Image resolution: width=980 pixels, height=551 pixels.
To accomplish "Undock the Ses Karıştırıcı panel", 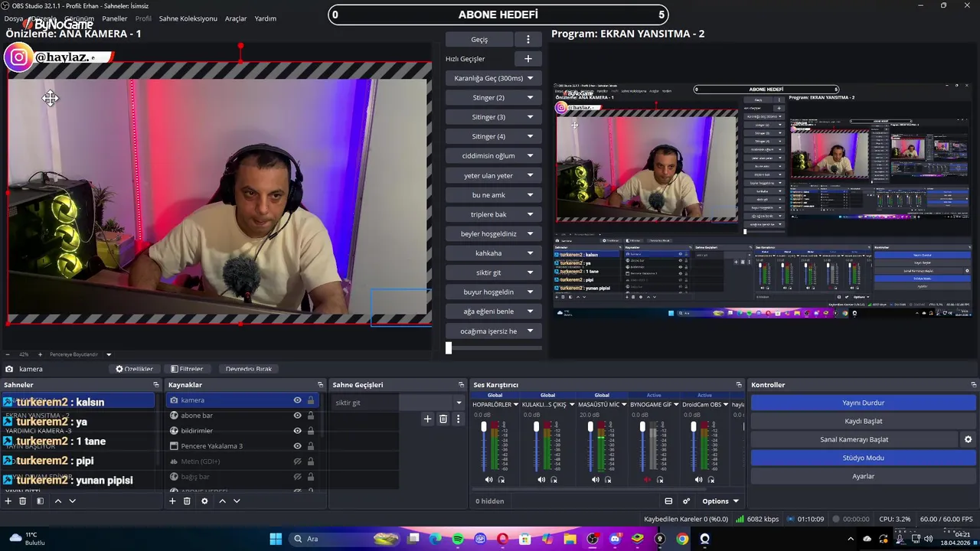I will click(739, 384).
